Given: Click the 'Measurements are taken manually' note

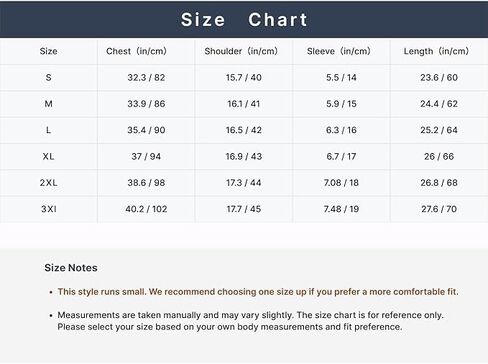Looking at the screenshot, I should coord(250,321).
